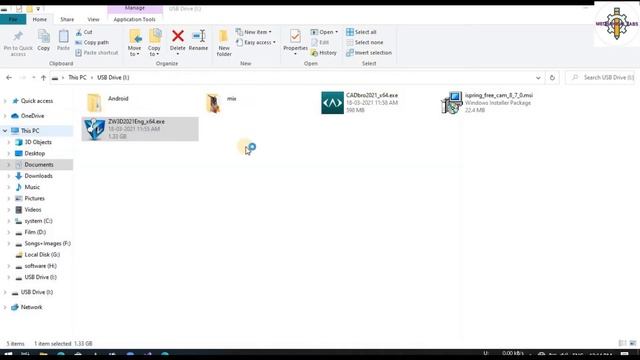Click the red Delete icon
Viewport: 640px width, 360px height.
(x=178, y=36)
